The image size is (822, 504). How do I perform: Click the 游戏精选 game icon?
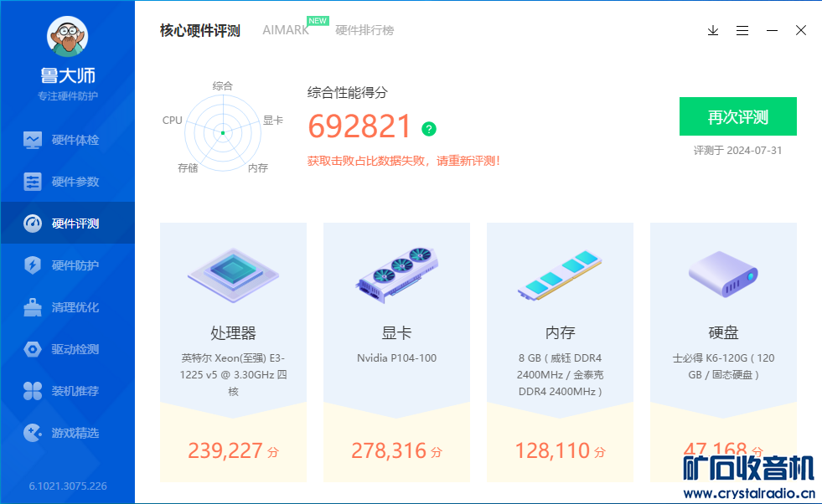[x=33, y=433]
